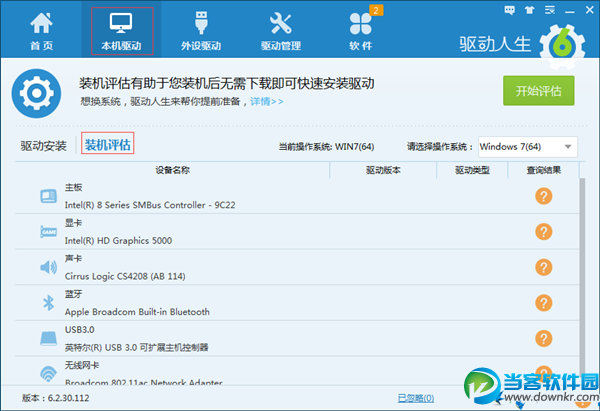The width and height of the screenshot is (600, 411).
Task: Minimize the 驱动人生 window
Action: (570, 10)
